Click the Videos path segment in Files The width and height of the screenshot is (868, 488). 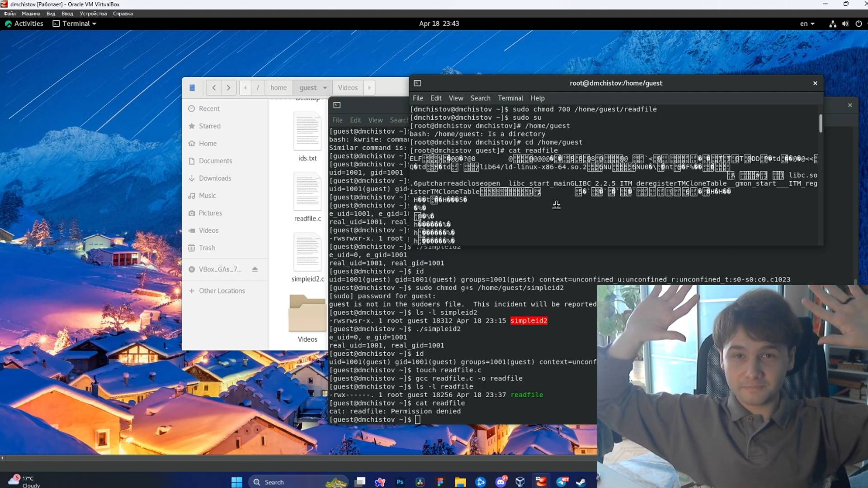348,88
